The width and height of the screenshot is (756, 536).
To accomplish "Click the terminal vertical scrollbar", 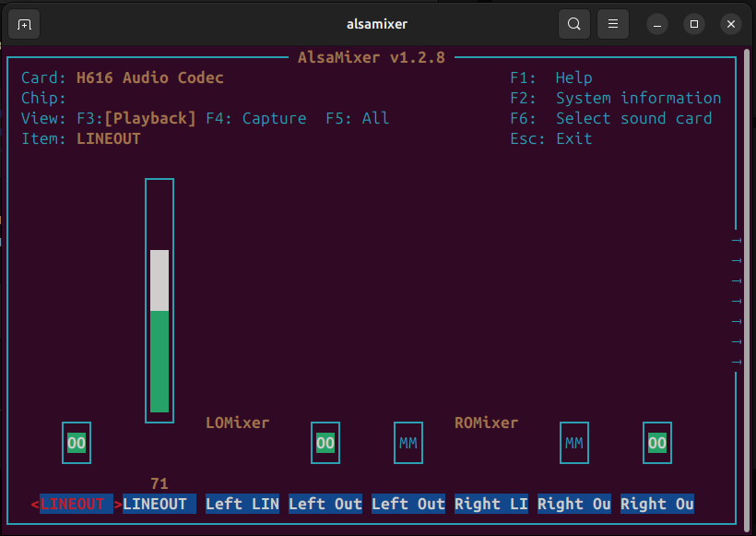I will tap(748, 290).
